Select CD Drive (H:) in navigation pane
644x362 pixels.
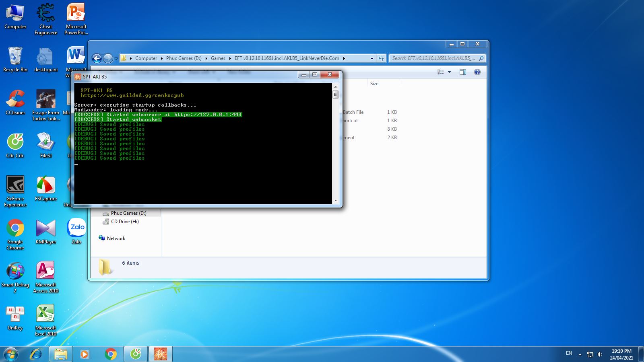tap(121, 222)
